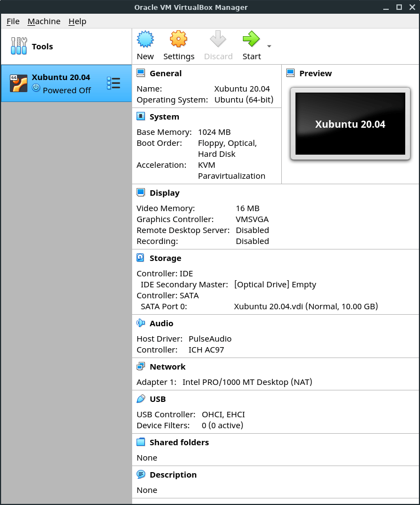Click the Tools wrench icon
Viewport: 420px width, 505px height.
coord(19,47)
